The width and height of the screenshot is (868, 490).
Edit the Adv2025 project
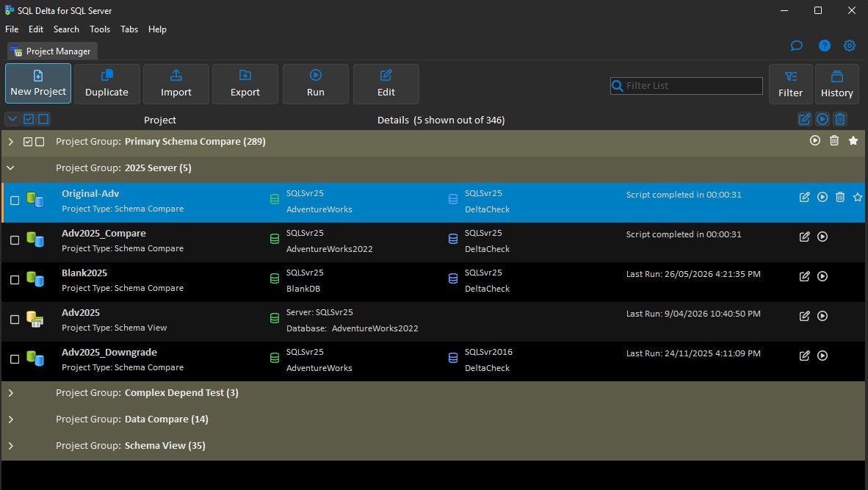(x=804, y=316)
